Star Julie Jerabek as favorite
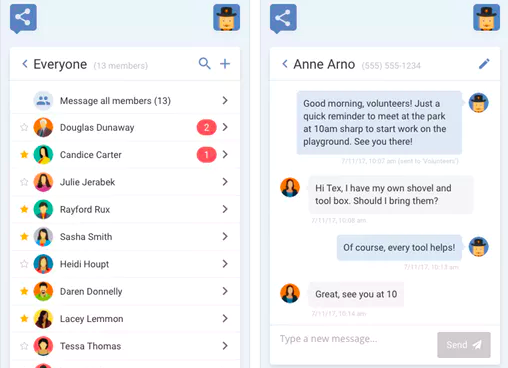The image size is (508, 368). (x=24, y=182)
